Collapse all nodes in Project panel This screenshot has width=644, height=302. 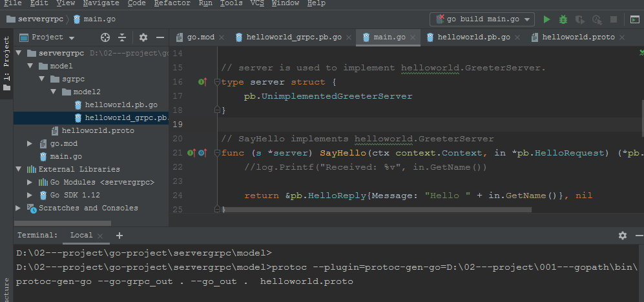[x=122, y=37]
